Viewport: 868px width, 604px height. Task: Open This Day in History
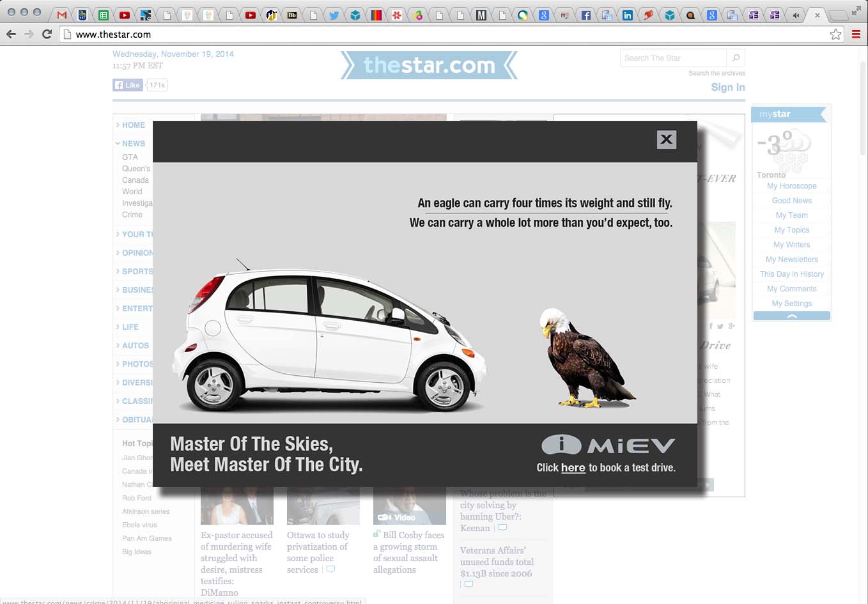792,274
